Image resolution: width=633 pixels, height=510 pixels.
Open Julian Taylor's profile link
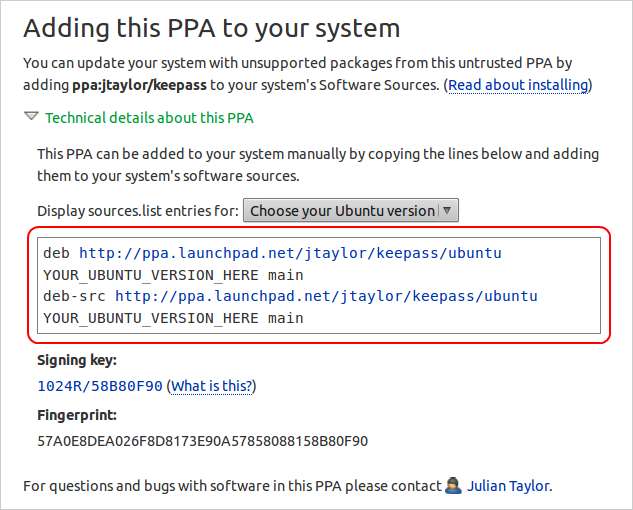(508, 486)
